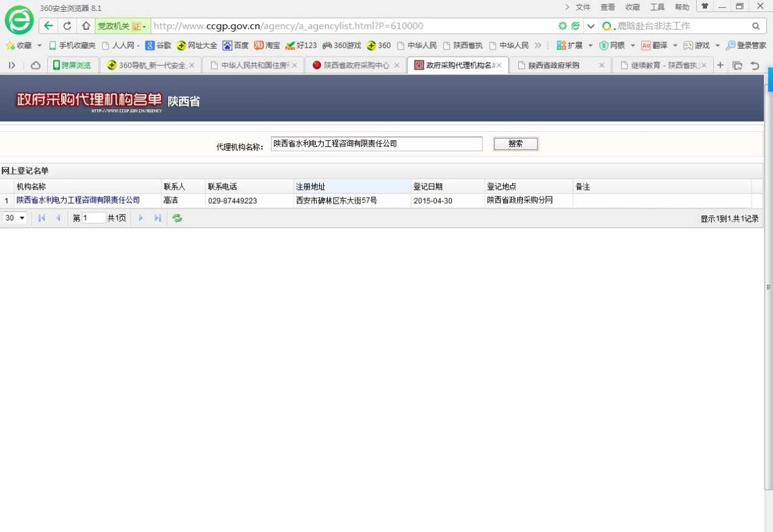The image size is (773, 532).
Task: Open 百度 bookmark
Action: [x=236, y=45]
